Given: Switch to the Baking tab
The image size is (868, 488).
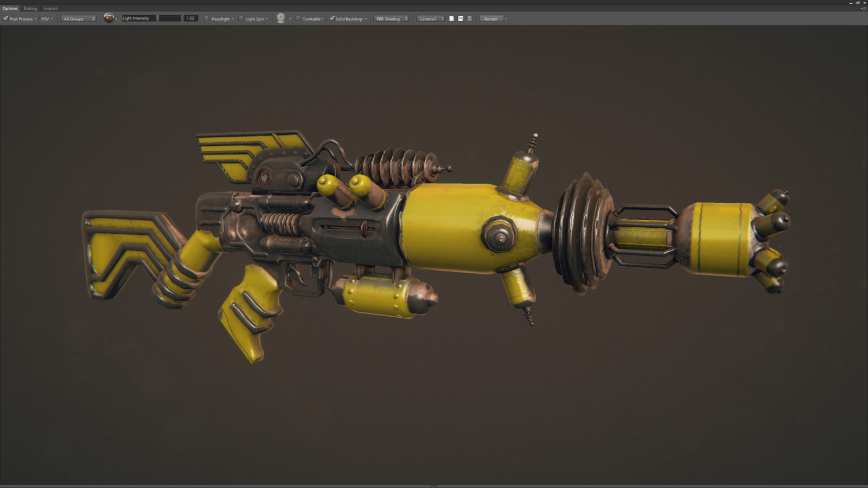Looking at the screenshot, I should [30, 8].
